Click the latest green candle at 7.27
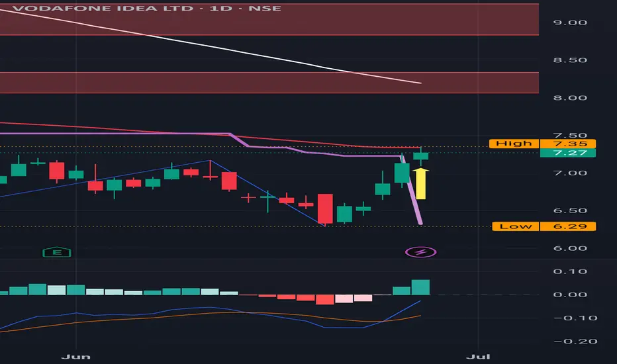Screen dimensions: 617x364 click(420, 156)
